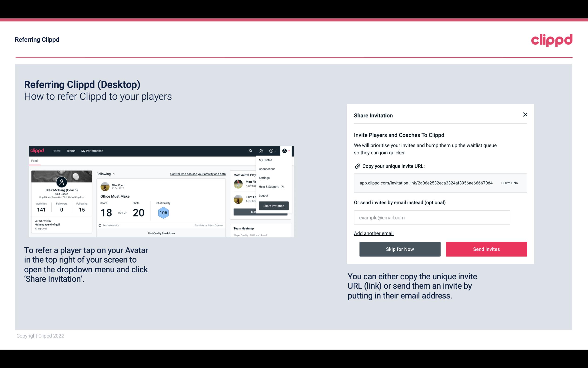
Task: Click the Clippd logo icon top right
Action: coord(551,39)
